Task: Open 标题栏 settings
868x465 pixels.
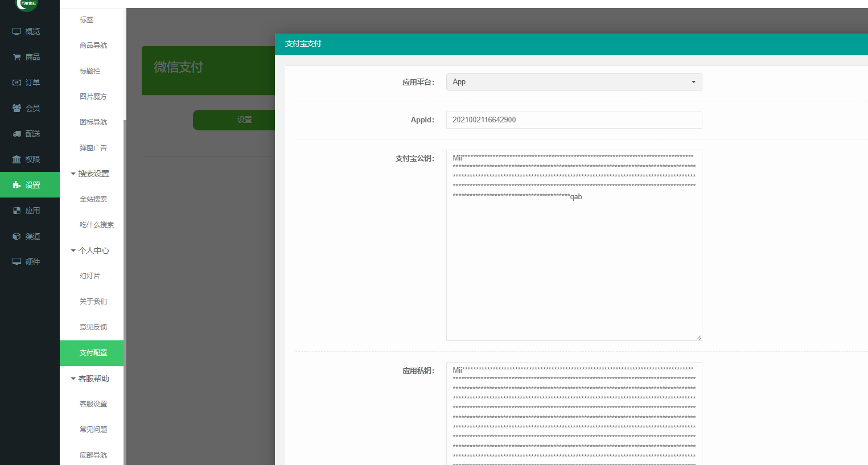Action: point(90,71)
